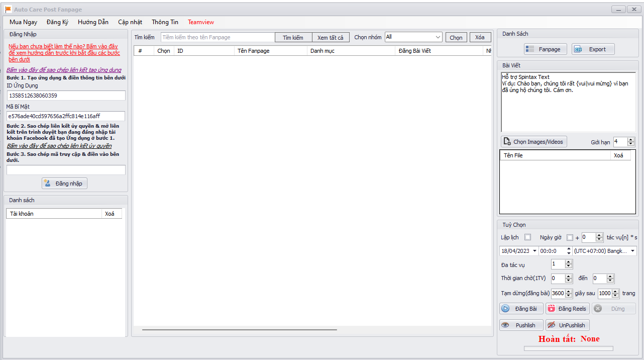This screenshot has width=644, height=360.
Task: Click the UnPushlish crossed-eye icon button
Action: (567, 325)
